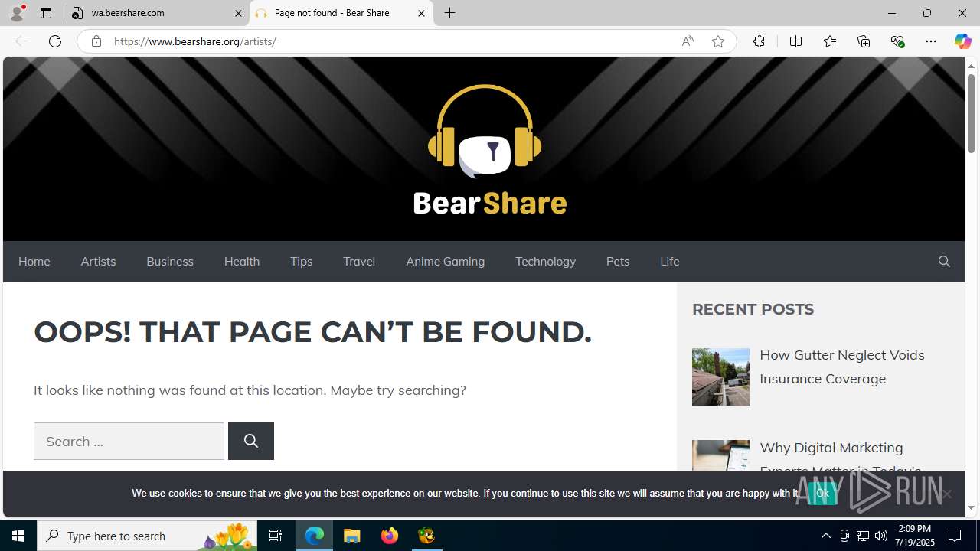This screenshot has height=551, width=980.
Task: Open Task View on the taskbar
Action: pos(276,536)
